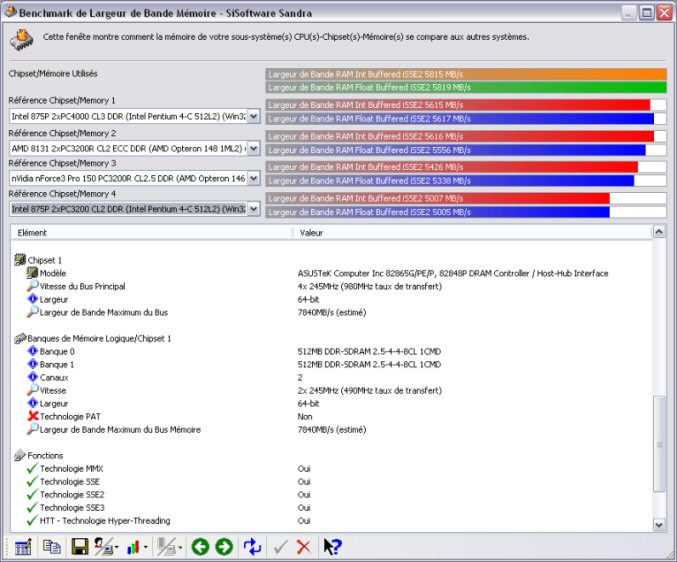Click the grey checkmark OK icon
Viewport: 677px width, 562px height.
[x=281, y=547]
